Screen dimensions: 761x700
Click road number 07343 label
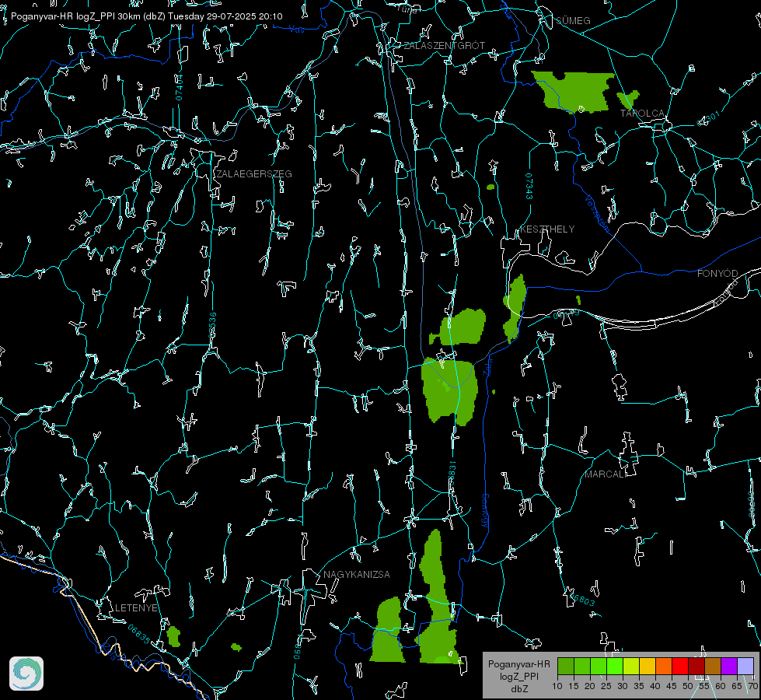[529, 187]
